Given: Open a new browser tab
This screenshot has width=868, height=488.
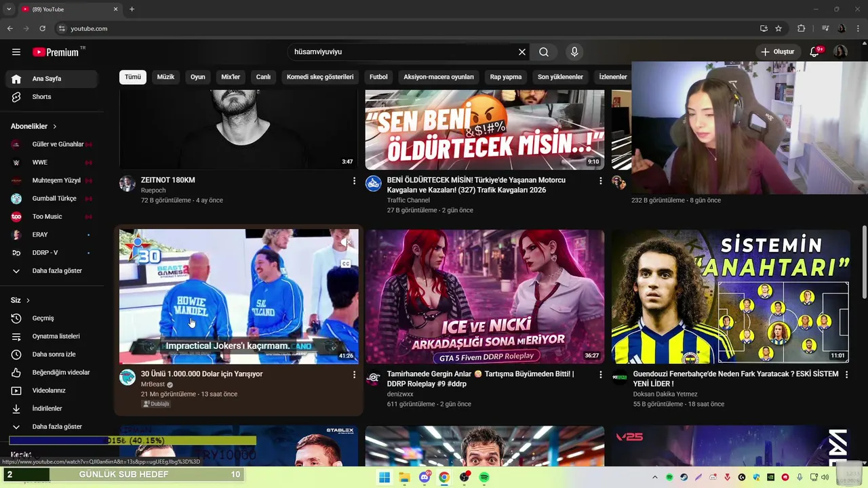Looking at the screenshot, I should (x=132, y=9).
